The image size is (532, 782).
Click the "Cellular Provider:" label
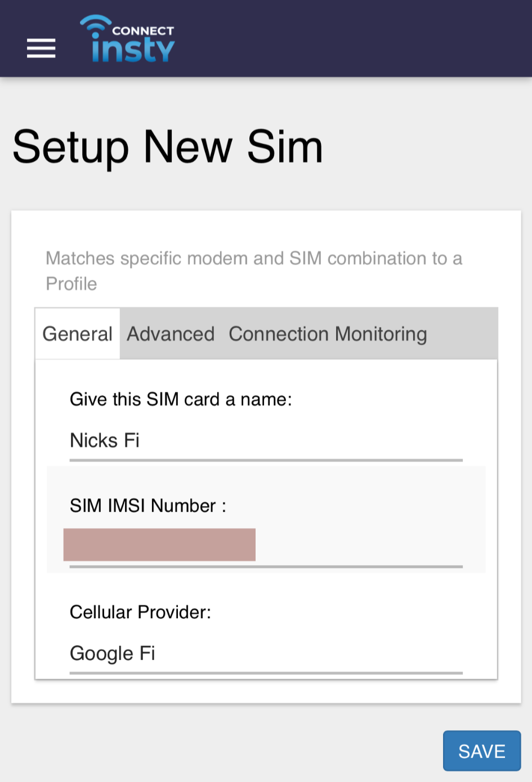[x=140, y=612]
